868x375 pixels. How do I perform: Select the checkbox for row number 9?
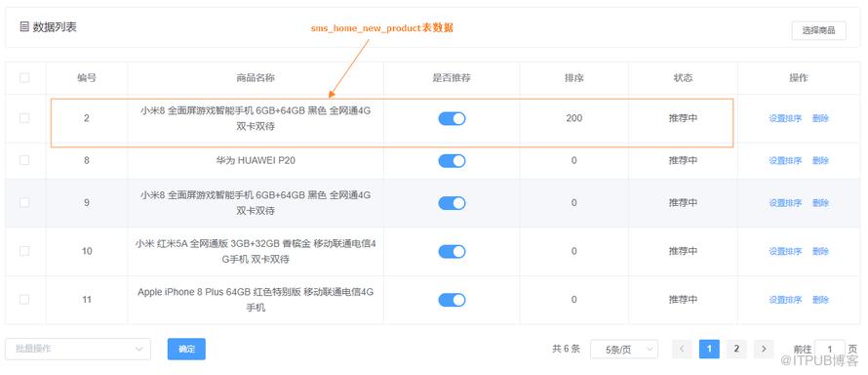pyautogui.click(x=24, y=203)
